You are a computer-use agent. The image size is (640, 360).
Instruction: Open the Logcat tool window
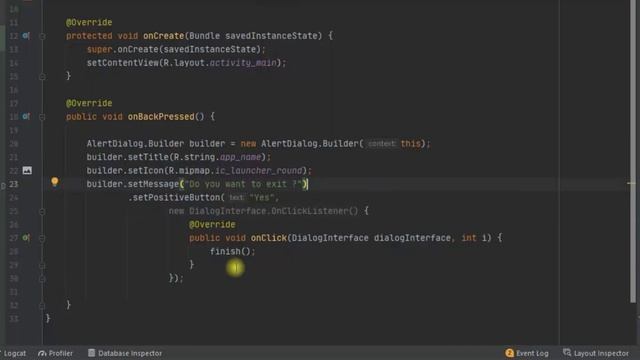point(14,353)
